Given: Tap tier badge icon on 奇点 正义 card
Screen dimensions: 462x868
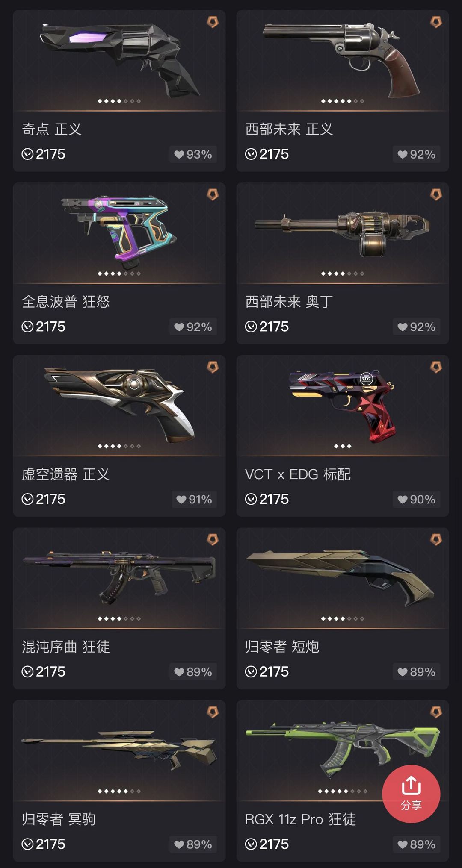Looking at the screenshot, I should [213, 22].
